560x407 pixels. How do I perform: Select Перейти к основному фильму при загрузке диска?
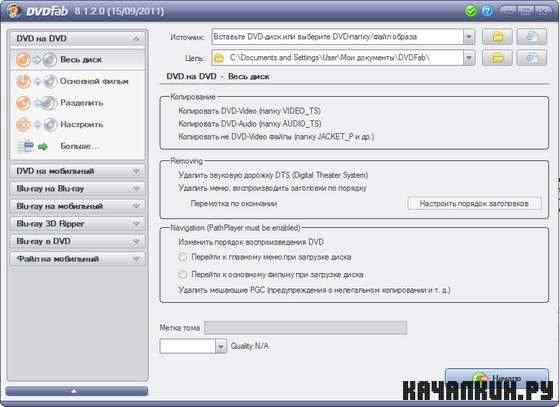(x=271, y=275)
